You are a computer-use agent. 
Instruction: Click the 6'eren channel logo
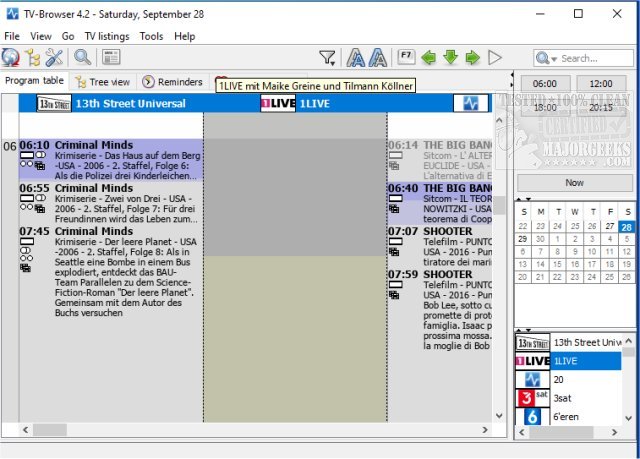[533, 417]
